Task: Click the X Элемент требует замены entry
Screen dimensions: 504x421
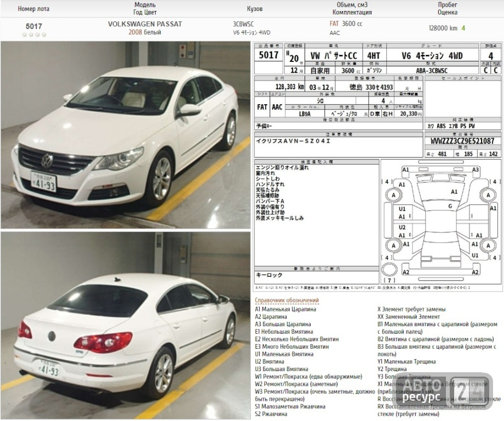Action: coord(411,309)
